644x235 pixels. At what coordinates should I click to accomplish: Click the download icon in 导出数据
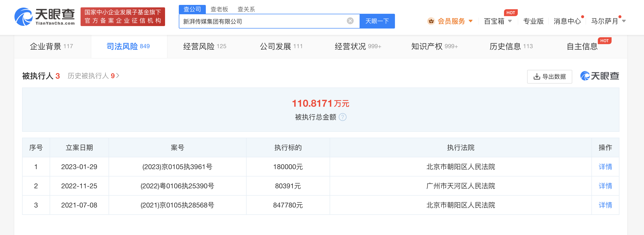pos(536,77)
